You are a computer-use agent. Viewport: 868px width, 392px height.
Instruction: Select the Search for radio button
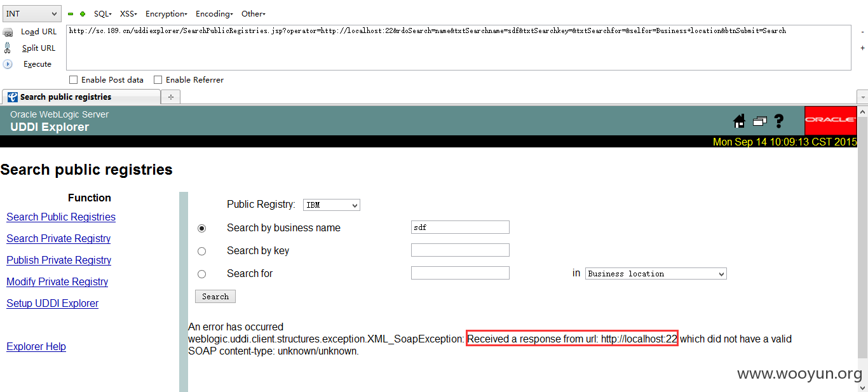tap(202, 274)
